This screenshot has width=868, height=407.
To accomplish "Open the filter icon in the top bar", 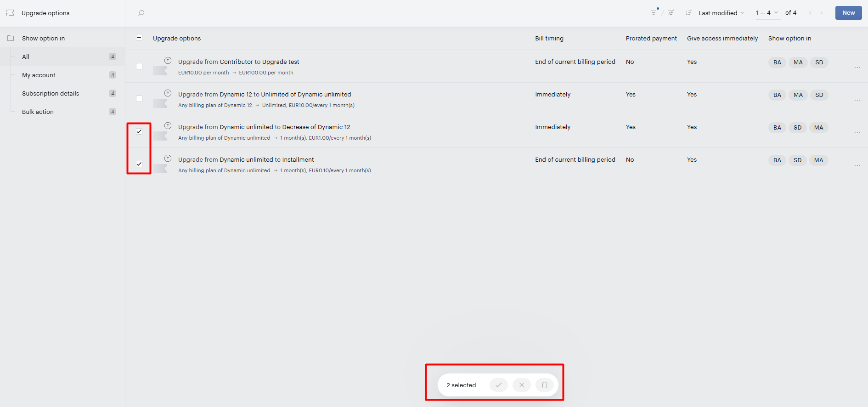I will pyautogui.click(x=654, y=12).
